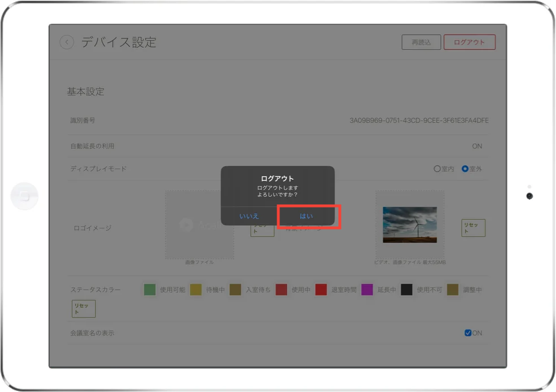Open the 調整中 olive color swatch
The width and height of the screenshot is (556, 392).
tap(453, 289)
